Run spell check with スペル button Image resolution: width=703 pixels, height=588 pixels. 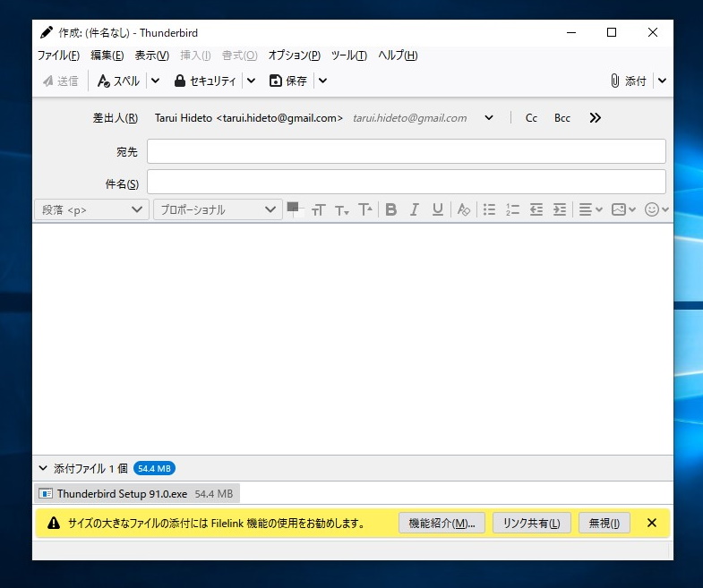point(119,81)
